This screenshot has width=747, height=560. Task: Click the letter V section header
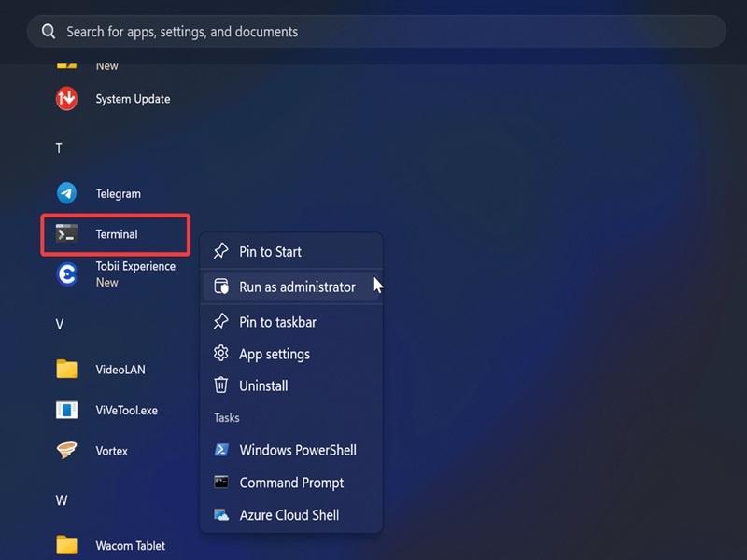(60, 324)
